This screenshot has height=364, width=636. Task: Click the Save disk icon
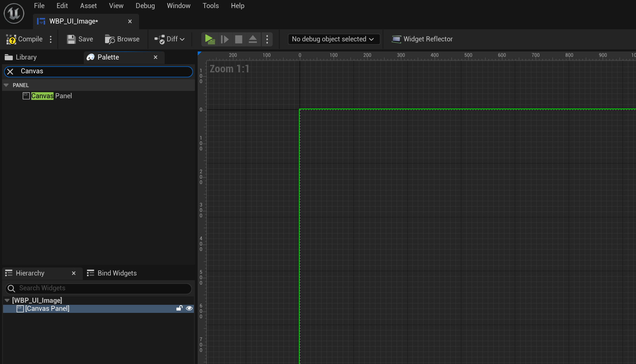(71, 39)
